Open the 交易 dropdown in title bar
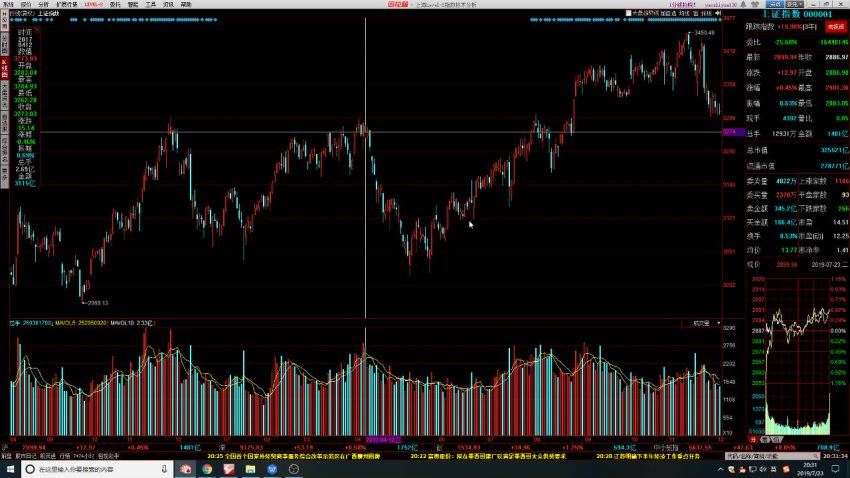This screenshot has width=850, height=478. (793, 4)
